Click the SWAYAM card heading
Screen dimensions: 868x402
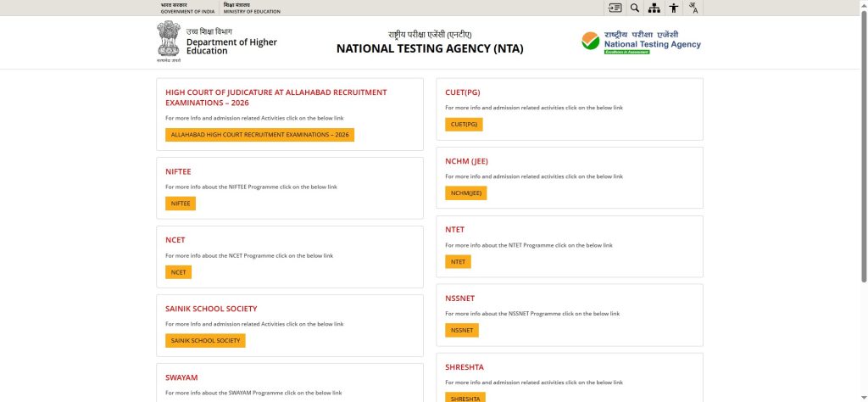(181, 377)
